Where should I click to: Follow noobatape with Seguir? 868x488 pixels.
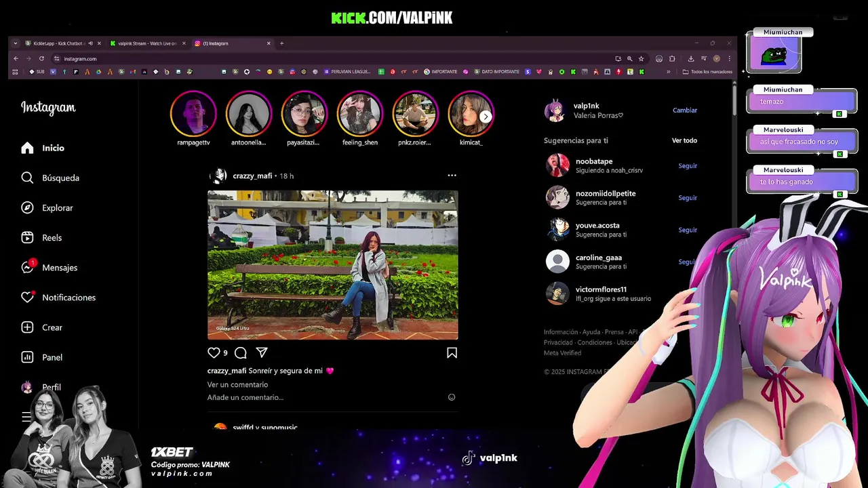688,165
